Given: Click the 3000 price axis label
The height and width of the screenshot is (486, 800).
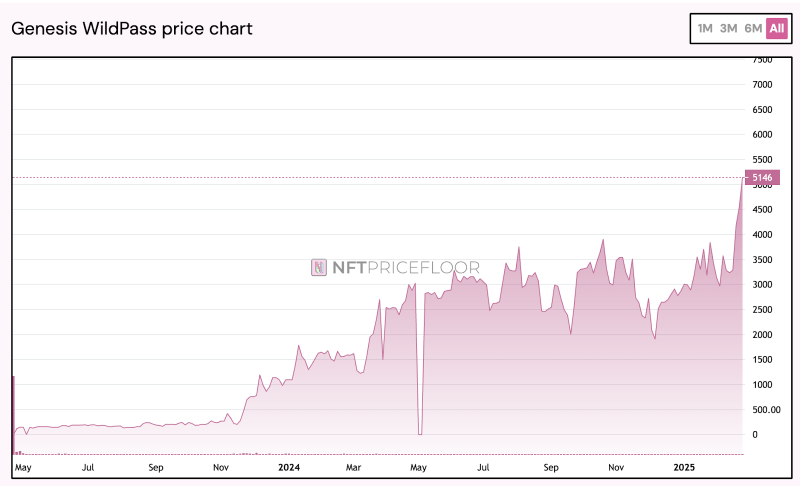Looking at the screenshot, I should [762, 285].
